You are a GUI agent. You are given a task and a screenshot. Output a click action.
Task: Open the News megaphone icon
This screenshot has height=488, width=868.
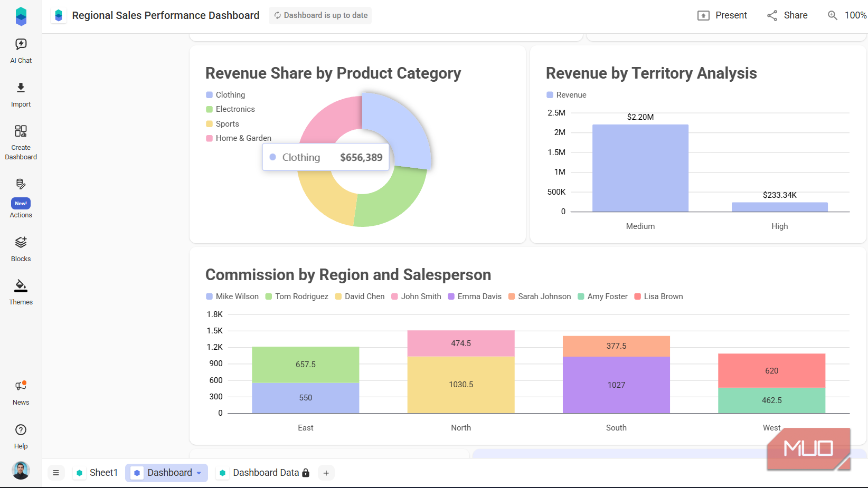tap(21, 387)
